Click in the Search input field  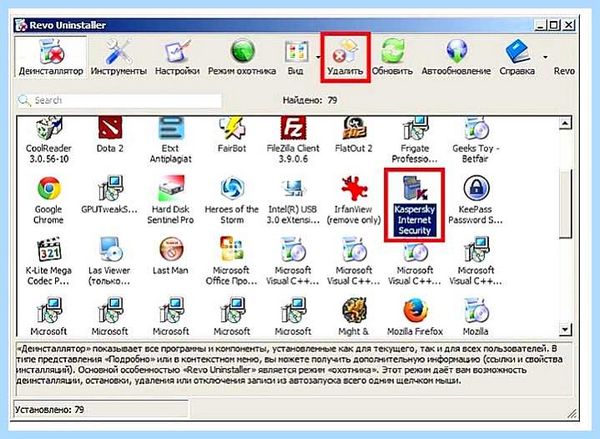click(119, 100)
